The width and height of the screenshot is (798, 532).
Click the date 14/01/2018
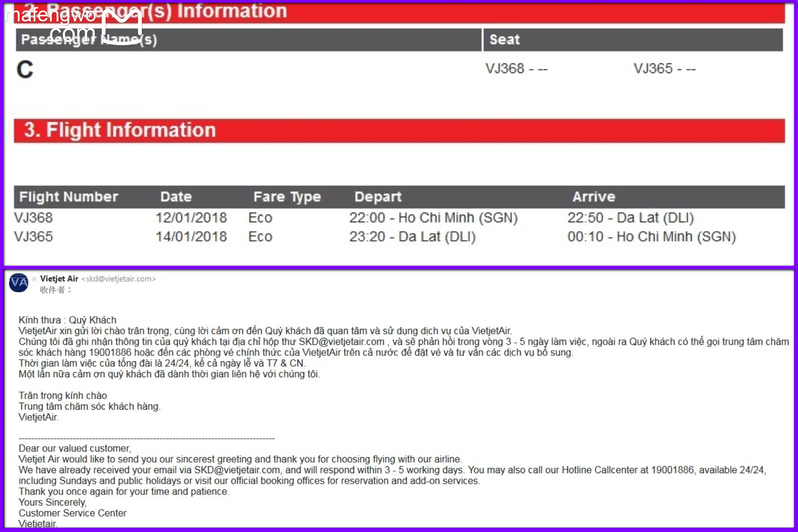pyautogui.click(x=191, y=237)
